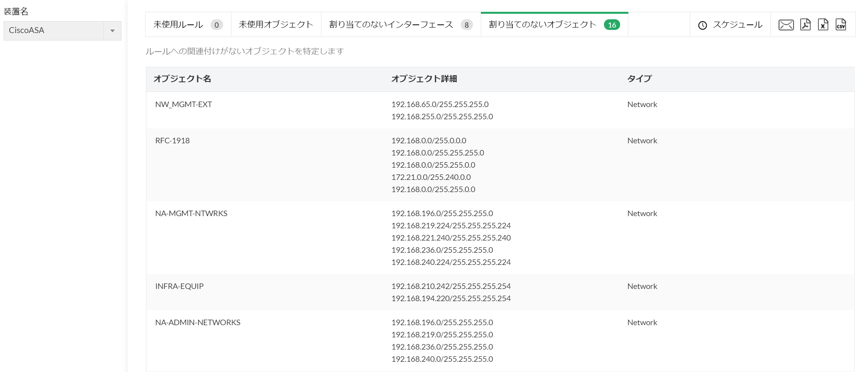Click the オブジェクト詳細 column header

coord(424,79)
